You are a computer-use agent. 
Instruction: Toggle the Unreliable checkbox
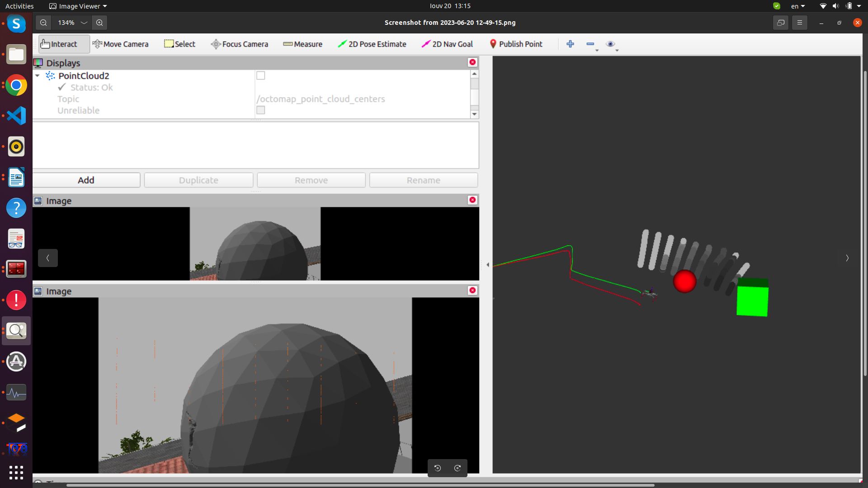tap(261, 110)
